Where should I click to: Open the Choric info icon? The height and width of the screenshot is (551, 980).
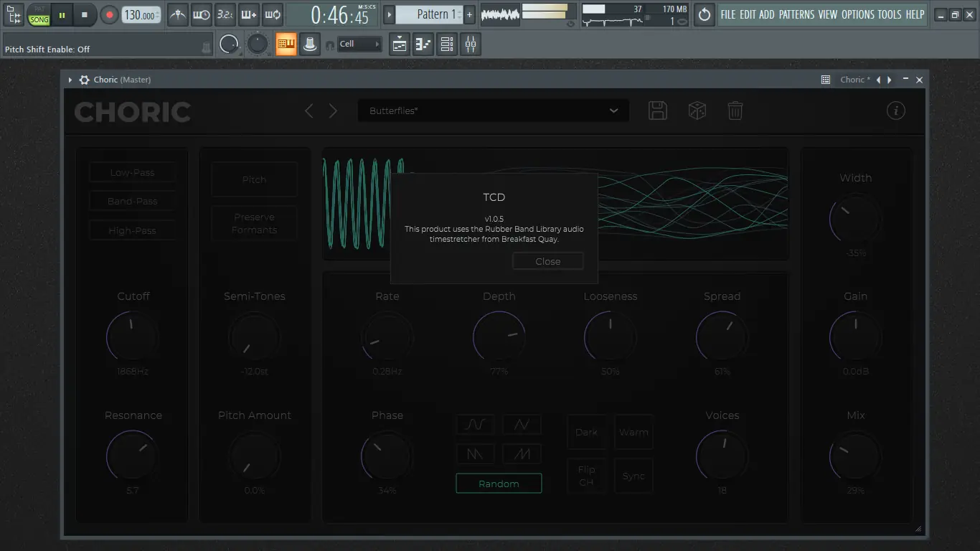895,110
